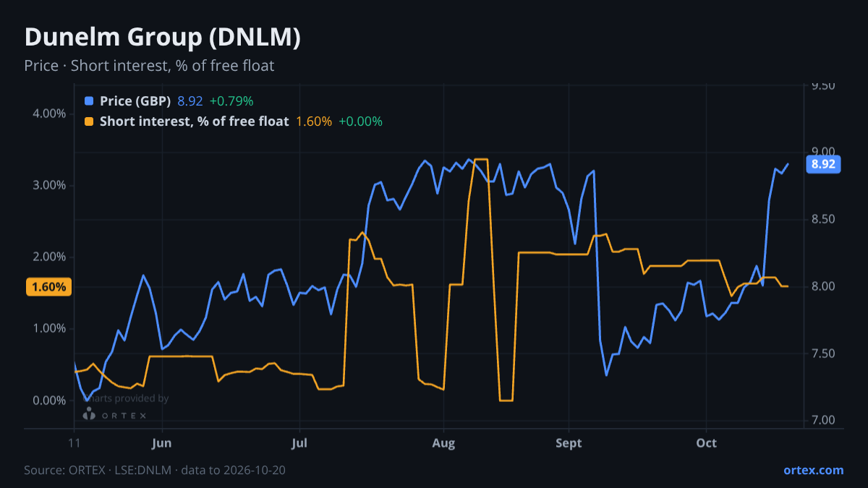Click the 8.50 right axis label
The height and width of the screenshot is (488, 868).
click(823, 220)
